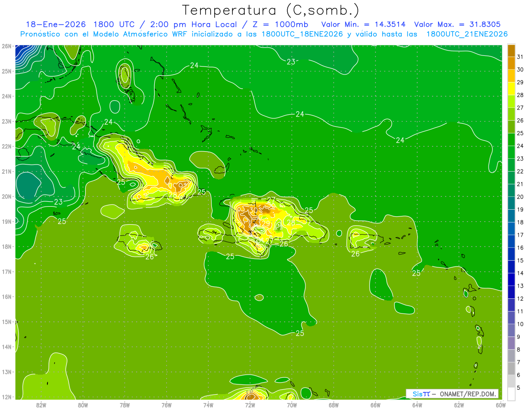Click the legend label 20
532x411 pixels.
pyautogui.click(x=520, y=197)
